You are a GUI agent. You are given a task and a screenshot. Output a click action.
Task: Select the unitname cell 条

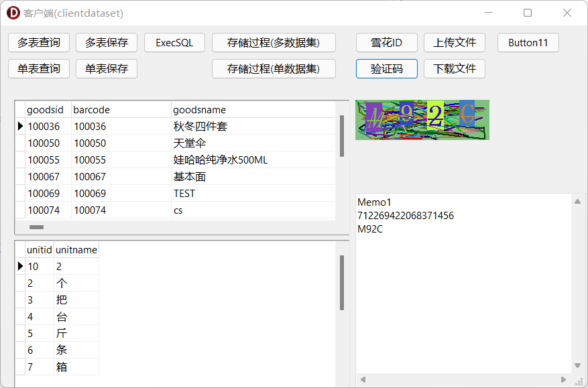click(x=76, y=350)
